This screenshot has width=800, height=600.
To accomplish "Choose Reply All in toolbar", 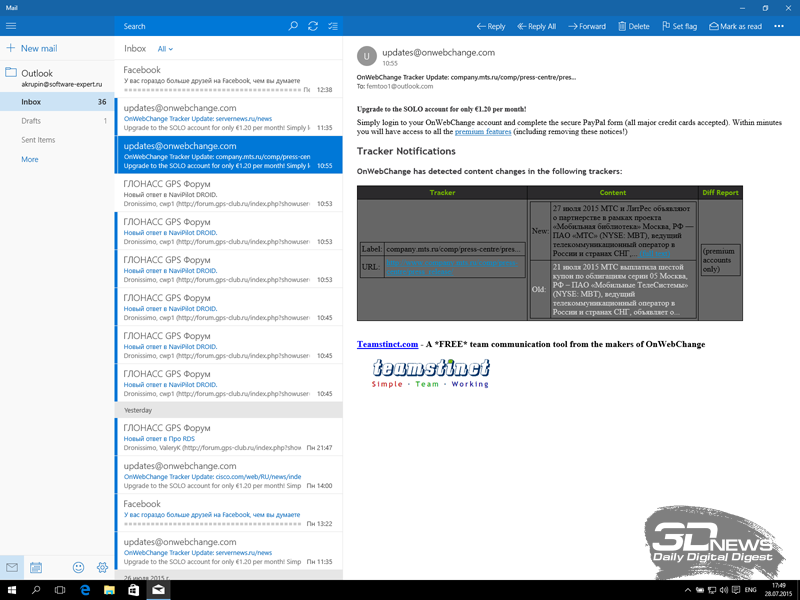I will pos(536,27).
